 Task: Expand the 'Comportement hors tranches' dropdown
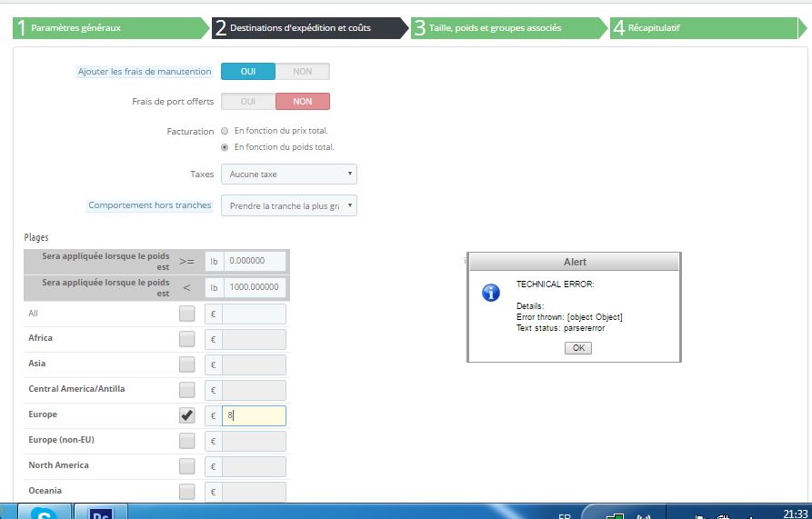pyautogui.click(x=289, y=206)
